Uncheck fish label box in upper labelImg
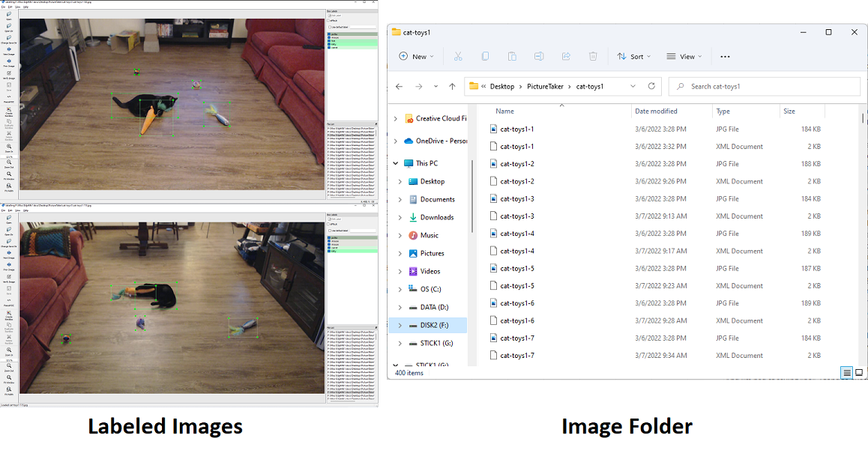Viewport: 868px width, 450px height. click(329, 41)
